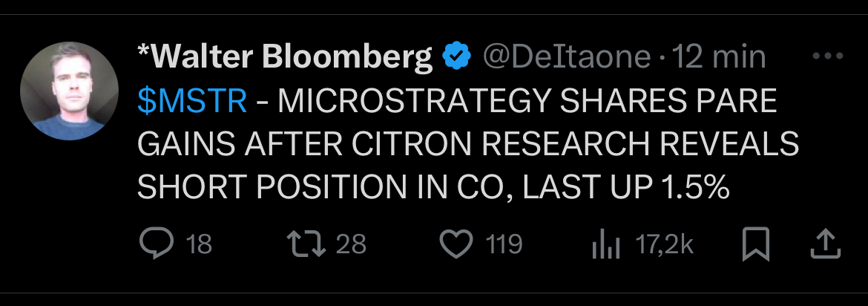Open the three-dot more options menu

[x=828, y=56]
